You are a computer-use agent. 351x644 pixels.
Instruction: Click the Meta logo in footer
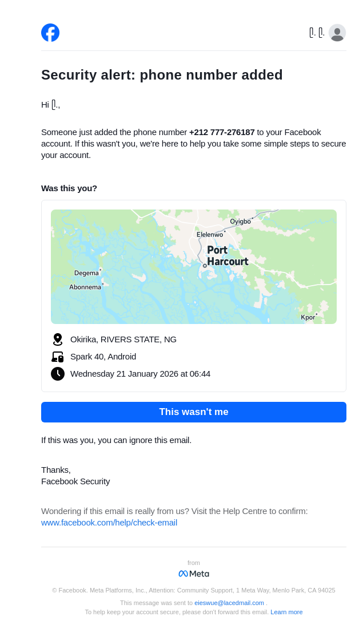[x=194, y=574]
